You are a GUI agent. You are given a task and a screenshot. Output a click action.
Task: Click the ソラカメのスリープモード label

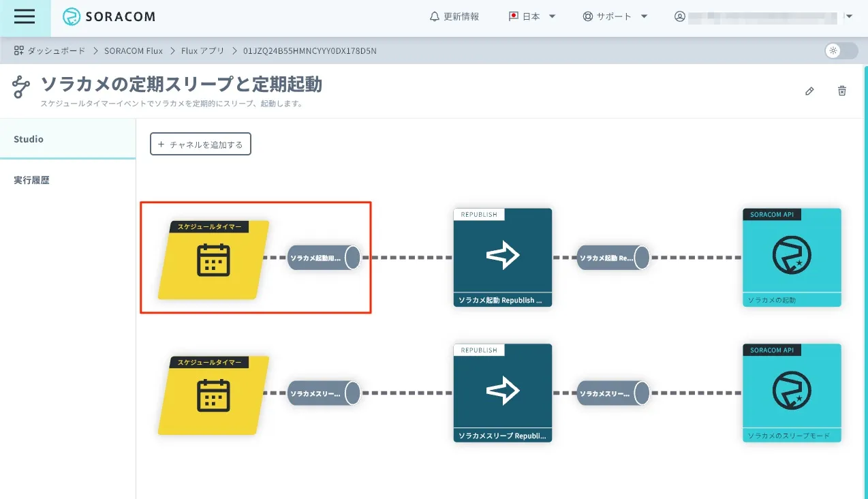[x=789, y=436]
